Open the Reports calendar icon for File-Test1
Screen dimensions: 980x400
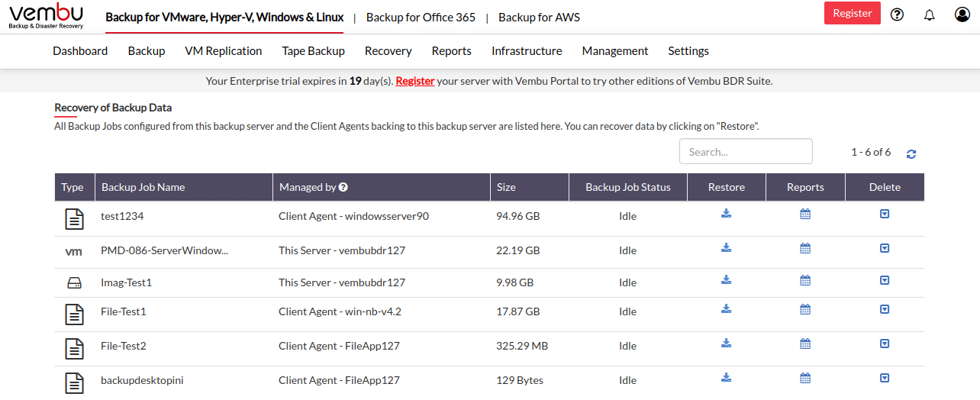(x=805, y=308)
